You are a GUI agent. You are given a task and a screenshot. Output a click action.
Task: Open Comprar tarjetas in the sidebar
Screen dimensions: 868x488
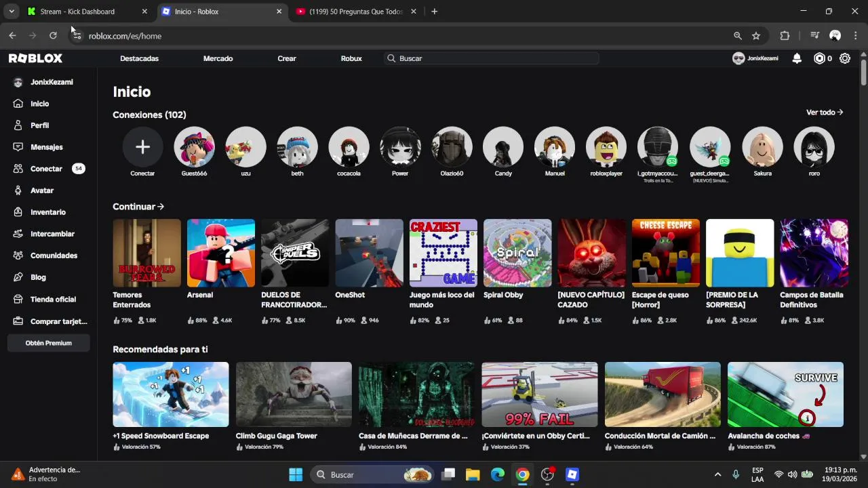[x=58, y=321]
